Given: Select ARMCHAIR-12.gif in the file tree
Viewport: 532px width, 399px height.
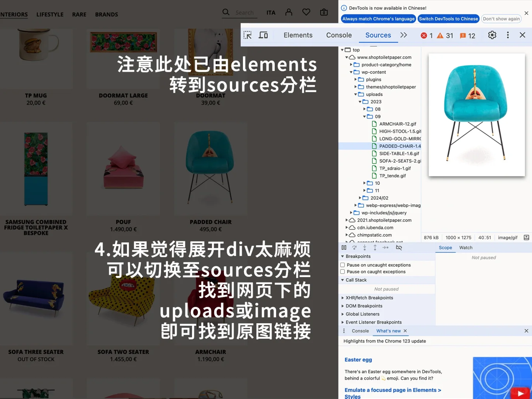Looking at the screenshot, I should pyautogui.click(x=397, y=124).
